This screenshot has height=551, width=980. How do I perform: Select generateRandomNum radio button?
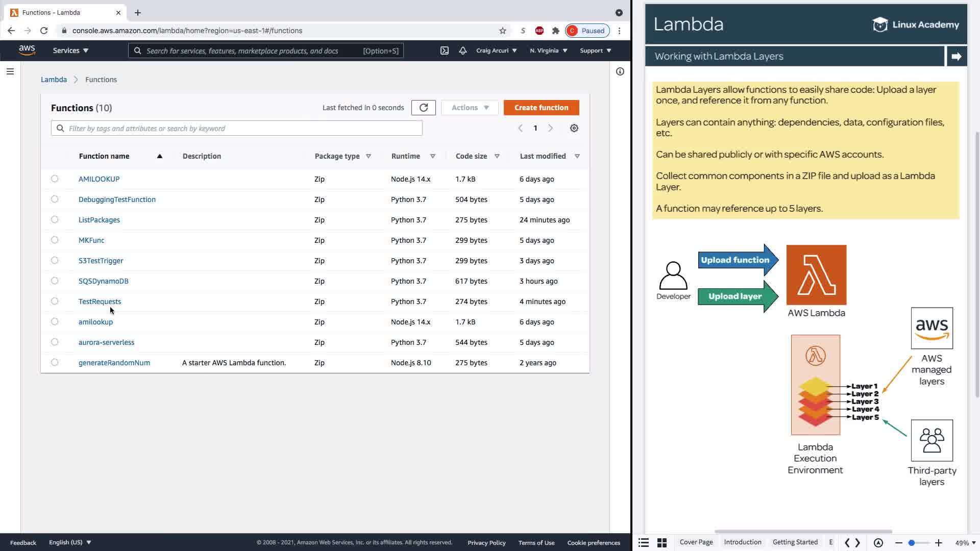click(55, 363)
